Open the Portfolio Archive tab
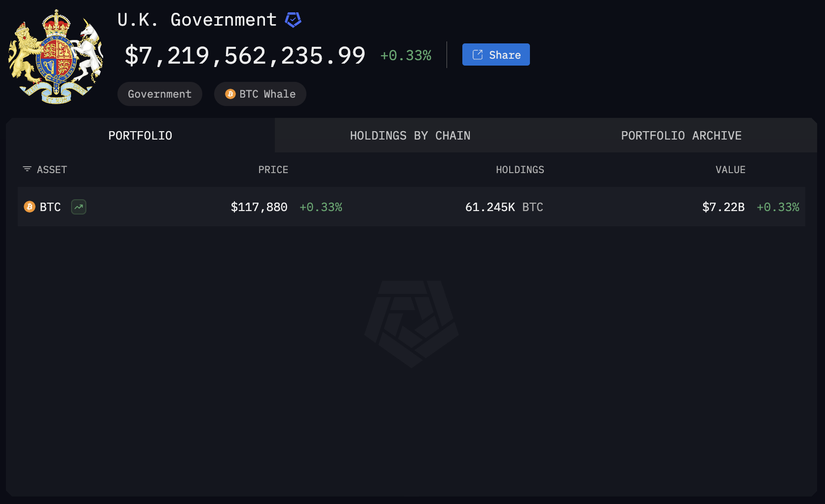This screenshot has width=825, height=504. [681, 136]
